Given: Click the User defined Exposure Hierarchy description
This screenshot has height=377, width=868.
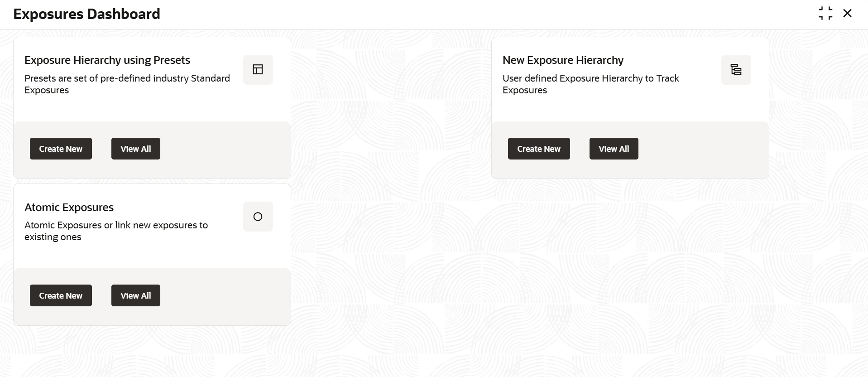Looking at the screenshot, I should [x=591, y=84].
